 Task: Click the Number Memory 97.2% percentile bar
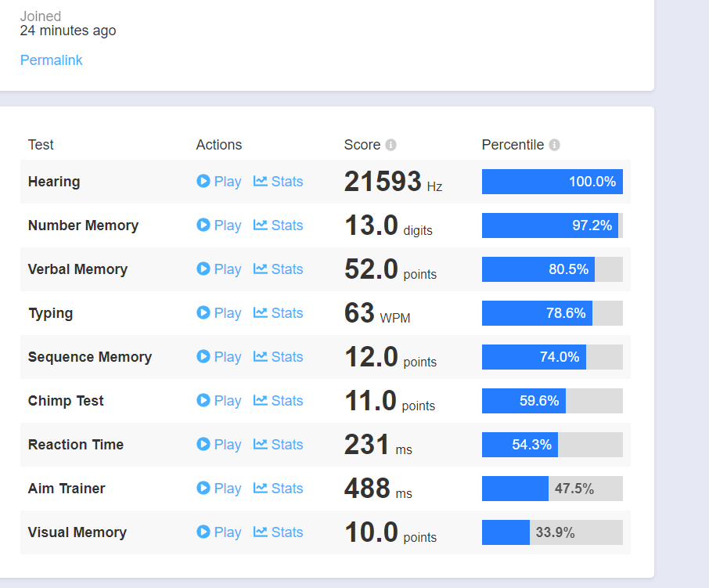[552, 225]
